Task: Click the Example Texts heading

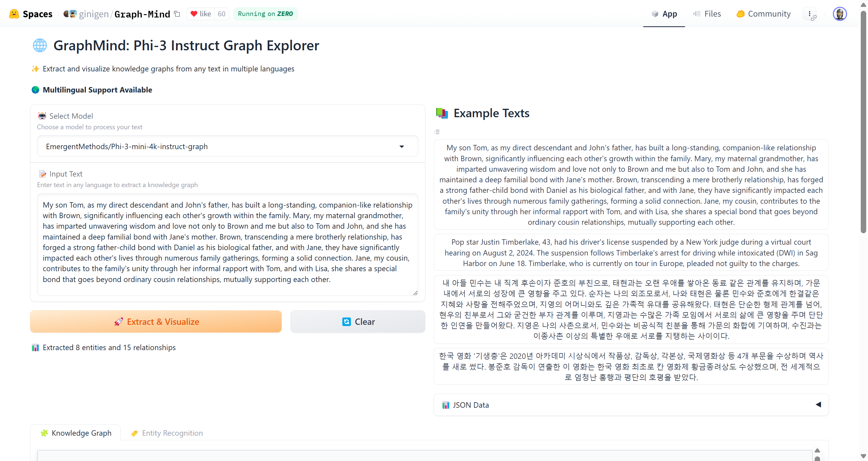Action: click(x=491, y=113)
